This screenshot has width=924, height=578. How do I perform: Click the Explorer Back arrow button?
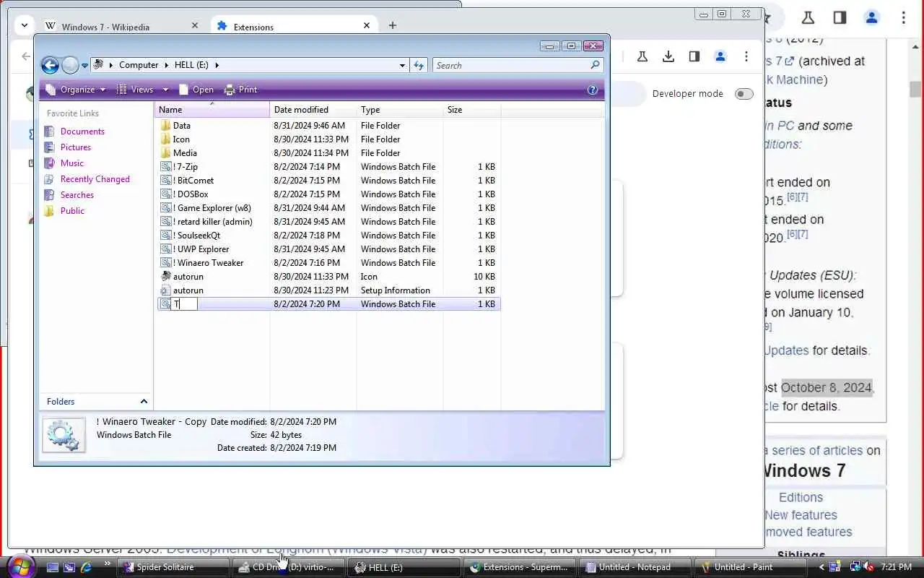[50, 66]
